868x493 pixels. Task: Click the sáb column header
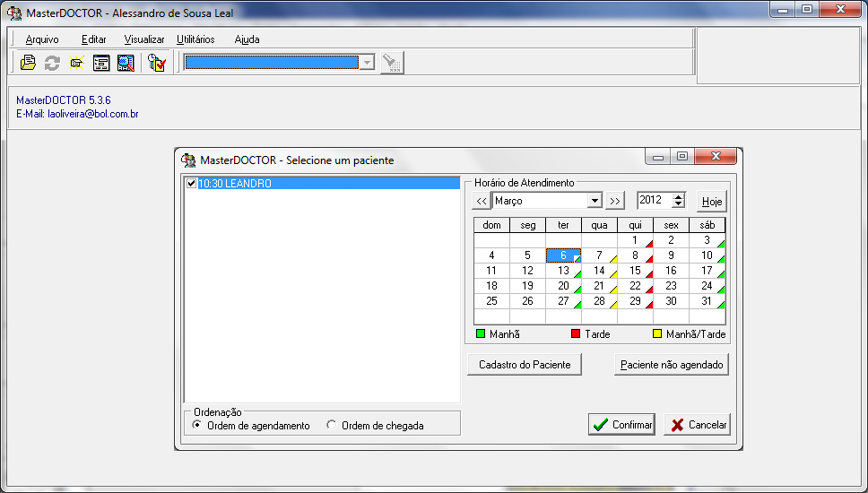pyautogui.click(x=707, y=225)
